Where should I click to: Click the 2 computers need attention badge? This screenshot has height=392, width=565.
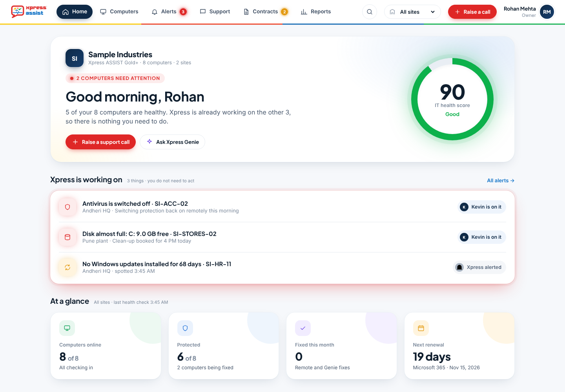click(115, 78)
